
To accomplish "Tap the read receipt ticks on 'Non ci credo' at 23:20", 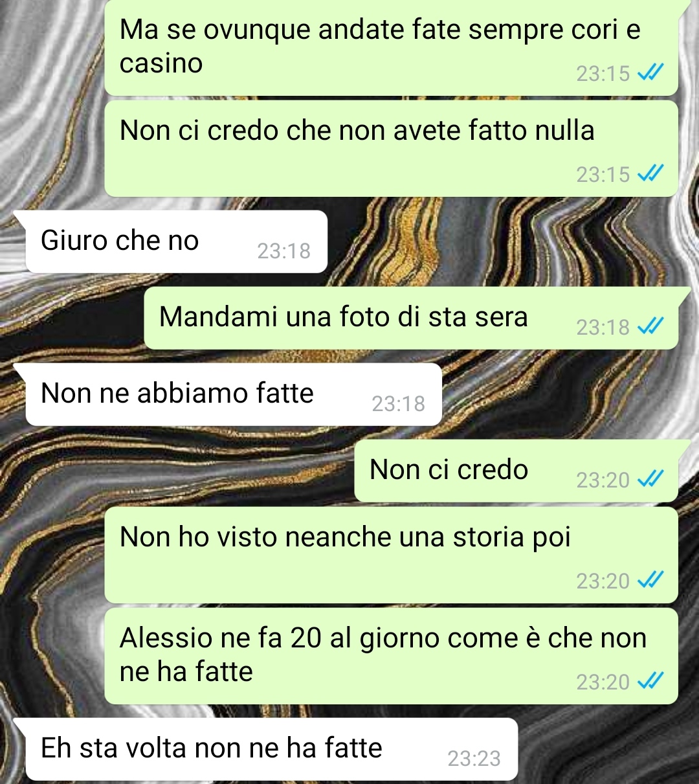I will point(650,480).
